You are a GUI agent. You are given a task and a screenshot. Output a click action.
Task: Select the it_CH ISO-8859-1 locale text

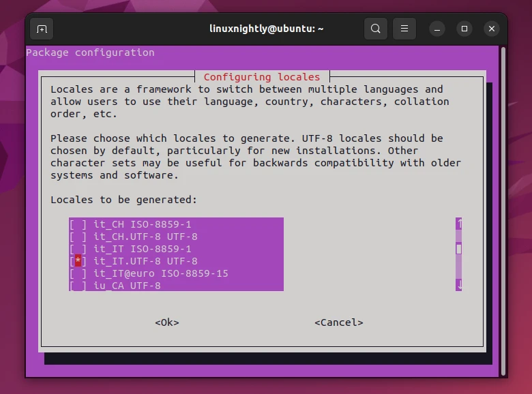tap(143, 224)
